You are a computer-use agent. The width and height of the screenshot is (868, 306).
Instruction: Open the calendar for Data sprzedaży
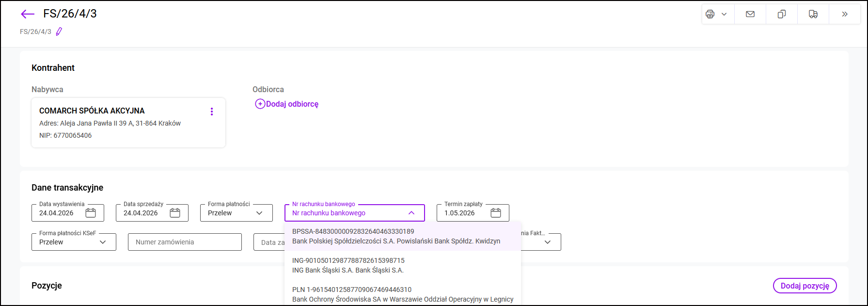point(175,213)
